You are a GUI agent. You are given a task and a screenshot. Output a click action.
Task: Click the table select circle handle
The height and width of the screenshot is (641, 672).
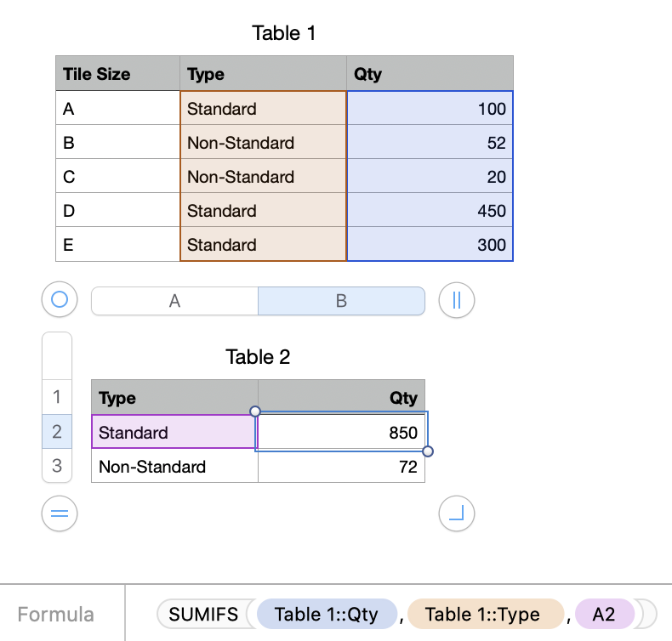click(60, 299)
